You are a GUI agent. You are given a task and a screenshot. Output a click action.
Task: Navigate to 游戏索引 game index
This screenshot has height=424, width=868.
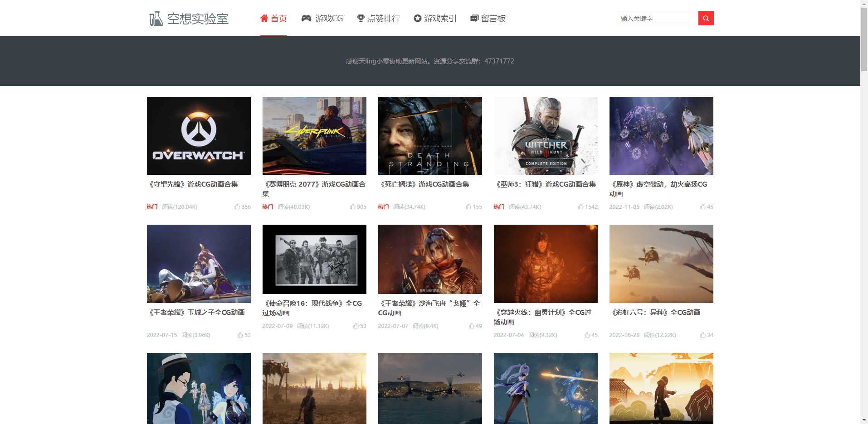tap(435, 19)
